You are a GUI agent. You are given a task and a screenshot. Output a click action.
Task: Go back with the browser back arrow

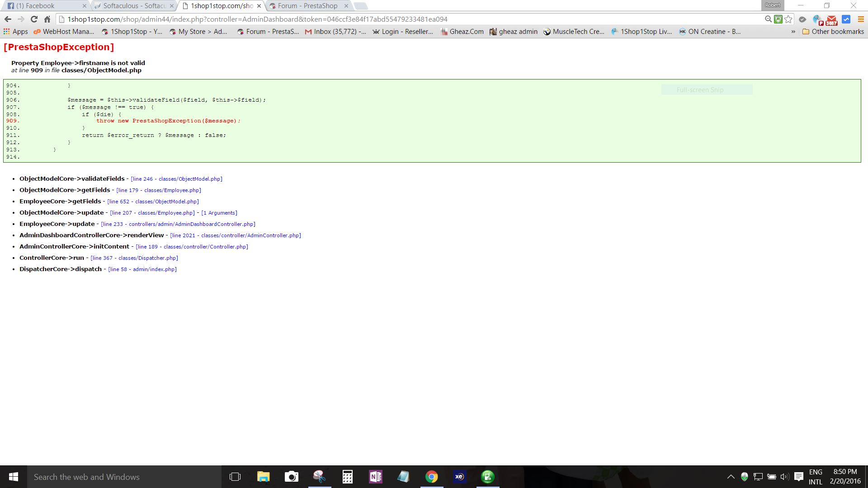pyautogui.click(x=8, y=19)
